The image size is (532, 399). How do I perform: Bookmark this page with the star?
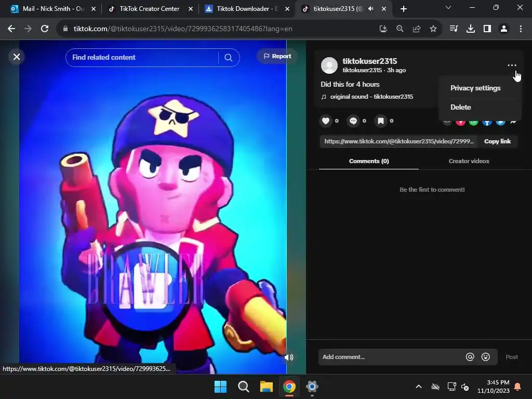[433, 29]
